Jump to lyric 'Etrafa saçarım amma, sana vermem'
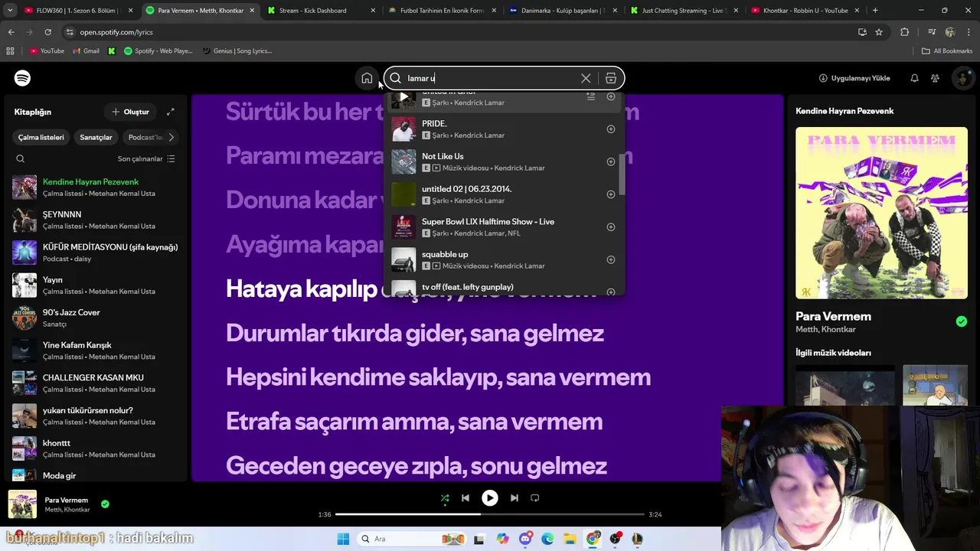This screenshot has height=551, width=980. 414,421
